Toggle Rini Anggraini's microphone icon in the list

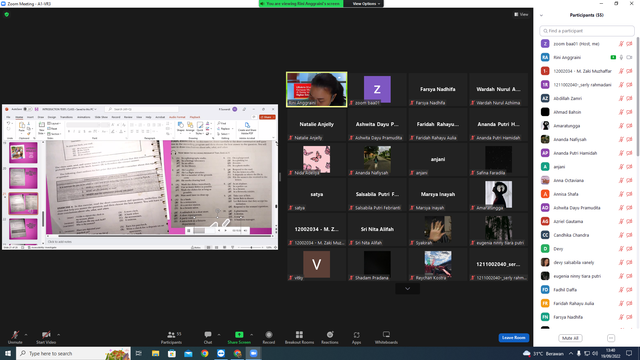[621, 58]
